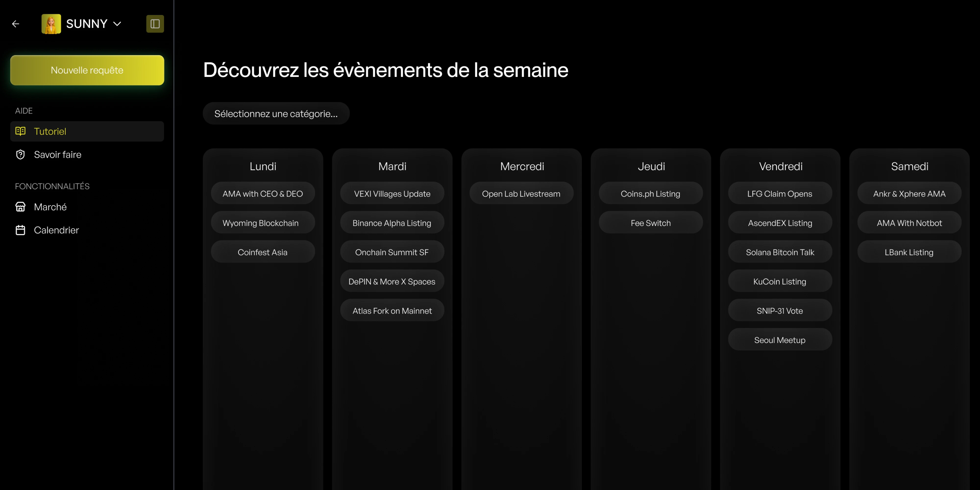Click the Mardi column header
Image resolution: width=980 pixels, height=490 pixels.
(x=392, y=166)
